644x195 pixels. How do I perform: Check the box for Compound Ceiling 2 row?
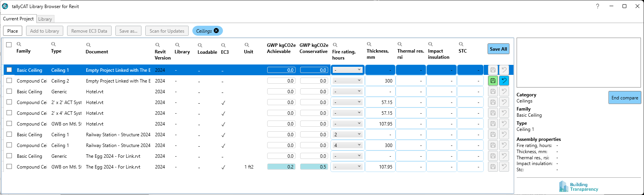[x=9, y=81]
